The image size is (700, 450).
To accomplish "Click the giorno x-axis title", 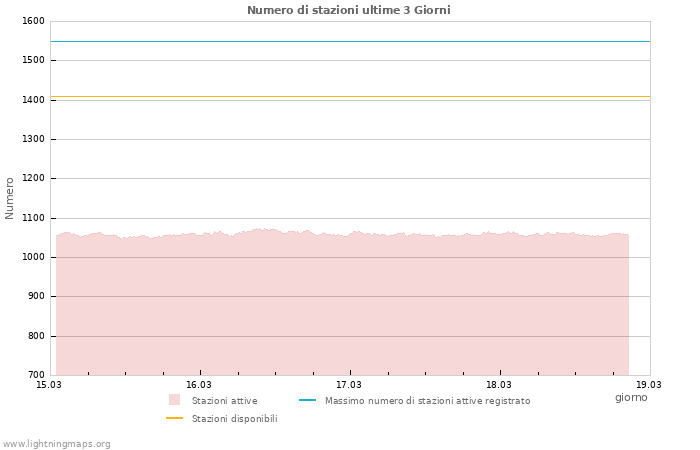I will pos(631,397).
